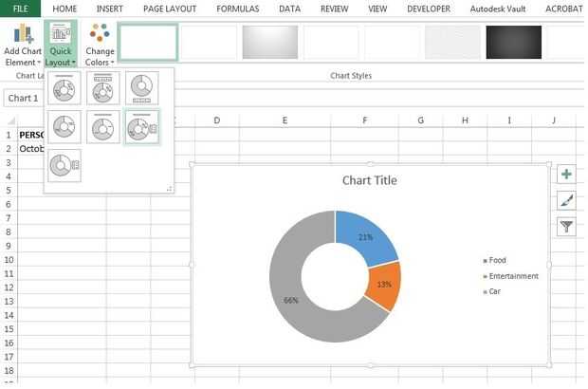Image resolution: width=588 pixels, height=389 pixels.
Task: Click the Name Box showing Chart 1
Action: click(24, 99)
